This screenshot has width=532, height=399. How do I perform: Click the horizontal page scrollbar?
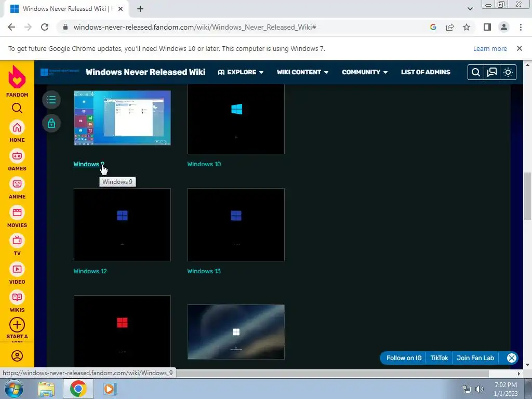332,374
